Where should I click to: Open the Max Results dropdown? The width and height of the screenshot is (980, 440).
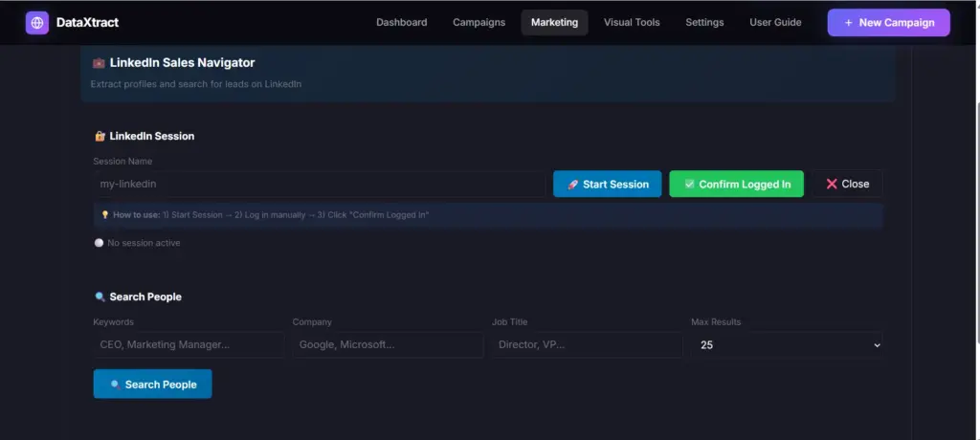coord(787,345)
